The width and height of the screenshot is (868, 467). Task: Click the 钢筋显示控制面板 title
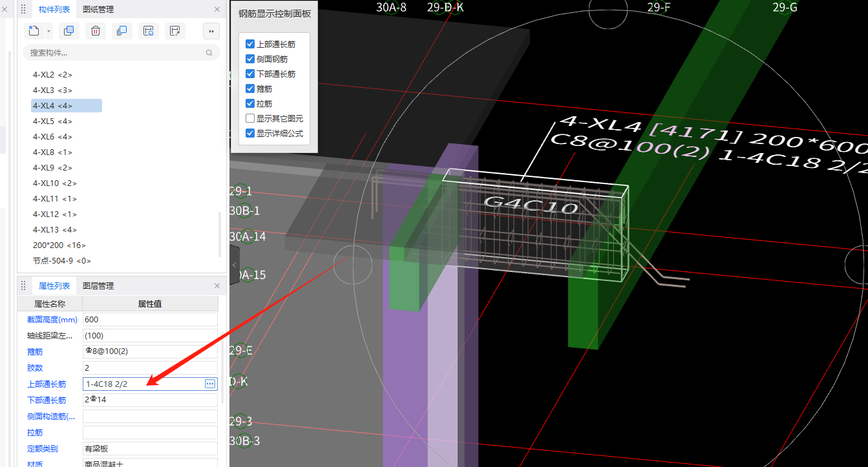tap(275, 13)
